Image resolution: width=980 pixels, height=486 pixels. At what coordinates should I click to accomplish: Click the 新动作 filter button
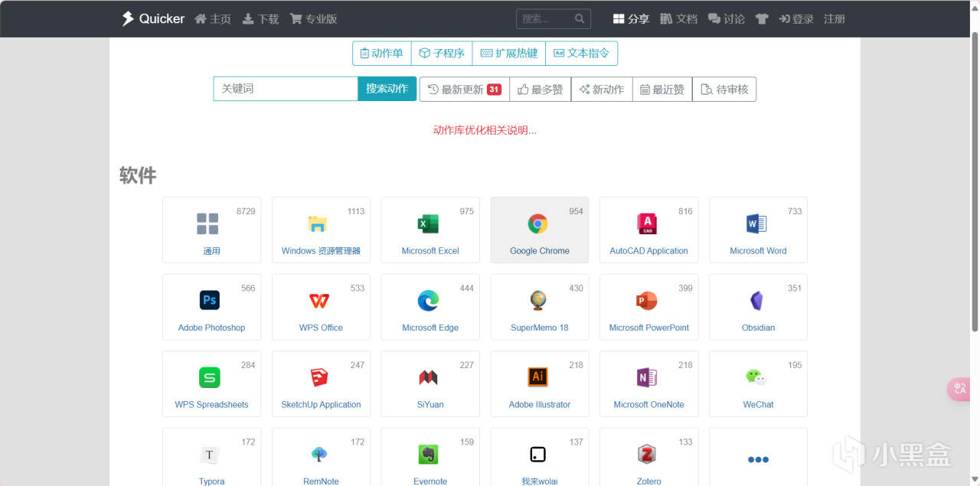click(x=601, y=90)
